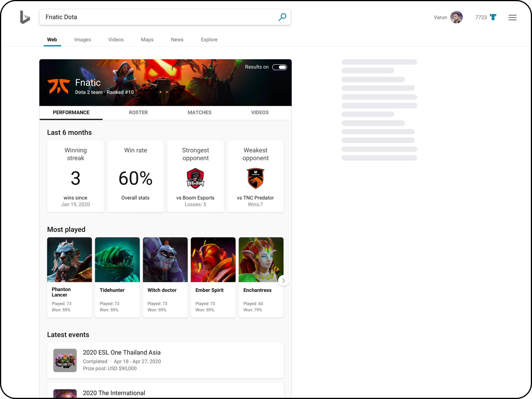Show next most played heroes arrow
The width and height of the screenshot is (532, 399).
(283, 281)
